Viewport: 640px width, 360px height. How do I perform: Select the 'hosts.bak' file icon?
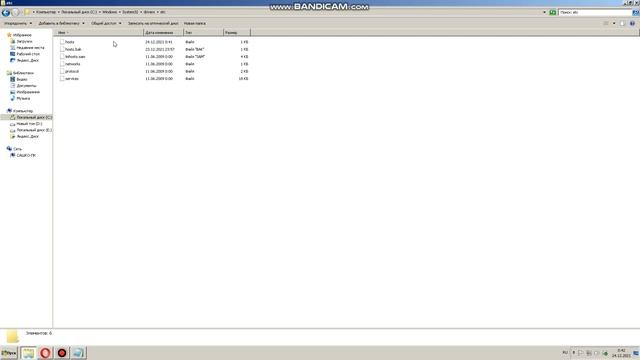pos(62,49)
